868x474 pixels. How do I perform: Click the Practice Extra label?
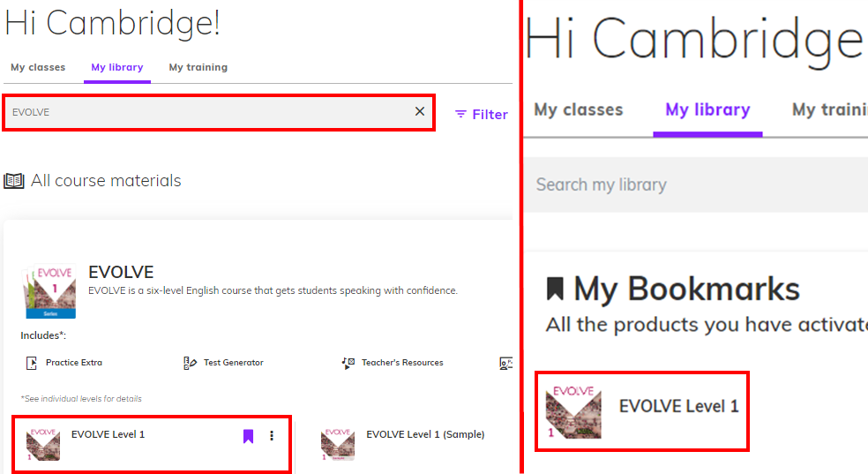pos(74,363)
